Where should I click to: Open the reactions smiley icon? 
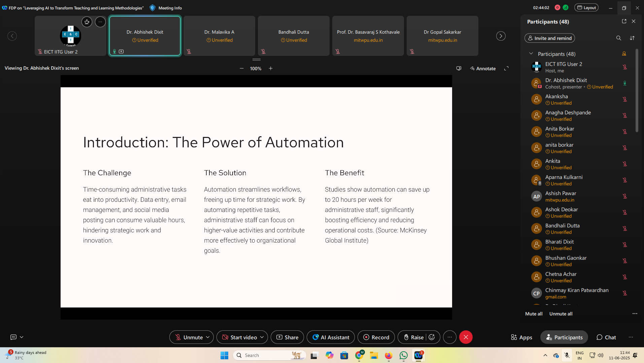click(x=432, y=337)
